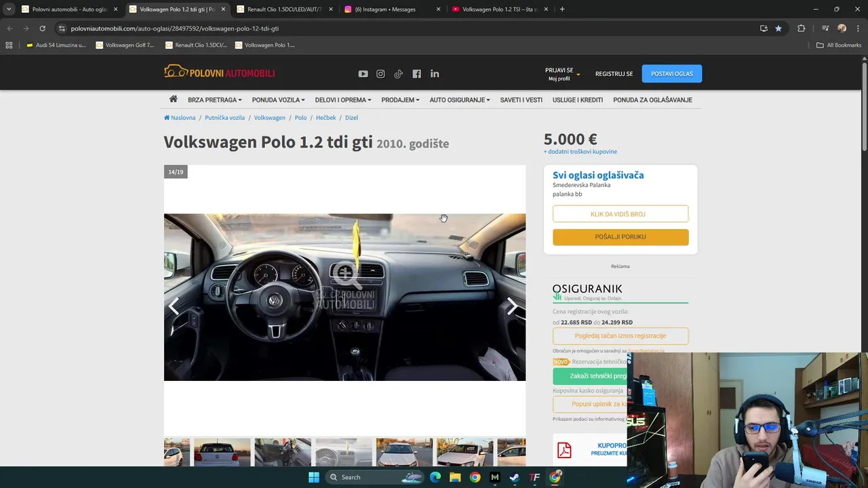Open dodatni troškovi kupovine link

tap(580, 152)
